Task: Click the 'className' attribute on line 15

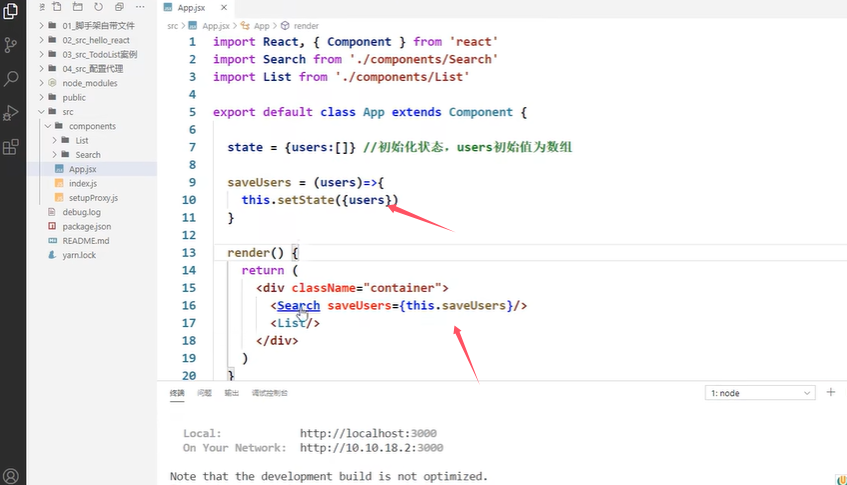Action: [324, 288]
